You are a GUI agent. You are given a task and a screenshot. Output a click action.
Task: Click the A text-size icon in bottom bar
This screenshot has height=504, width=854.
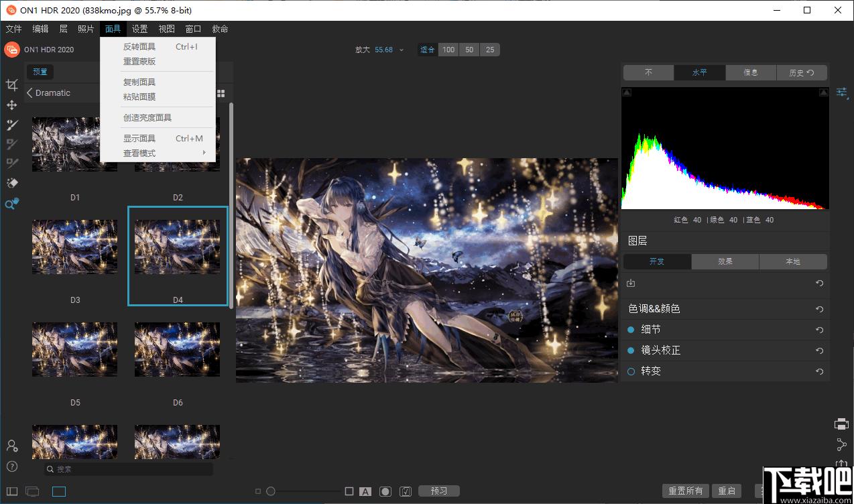[x=365, y=491]
